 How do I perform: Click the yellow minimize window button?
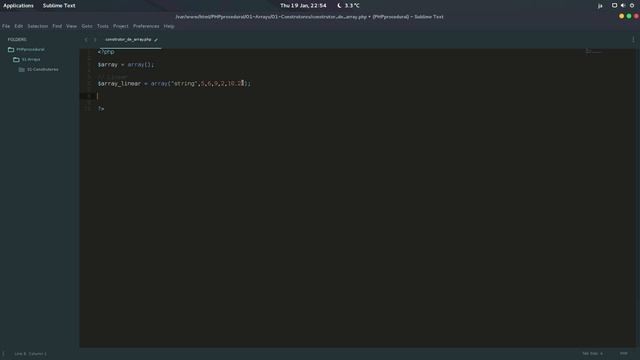click(622, 16)
